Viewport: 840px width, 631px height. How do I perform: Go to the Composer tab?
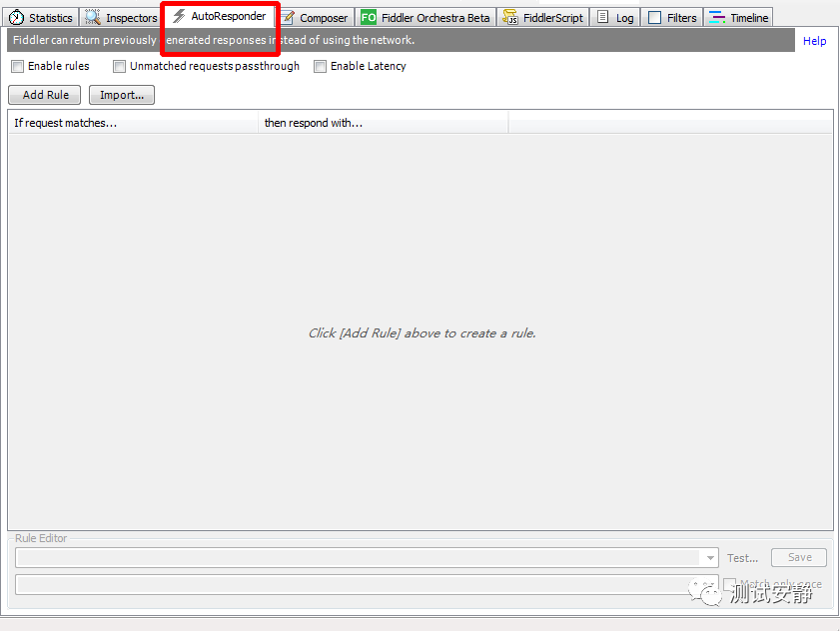point(315,17)
